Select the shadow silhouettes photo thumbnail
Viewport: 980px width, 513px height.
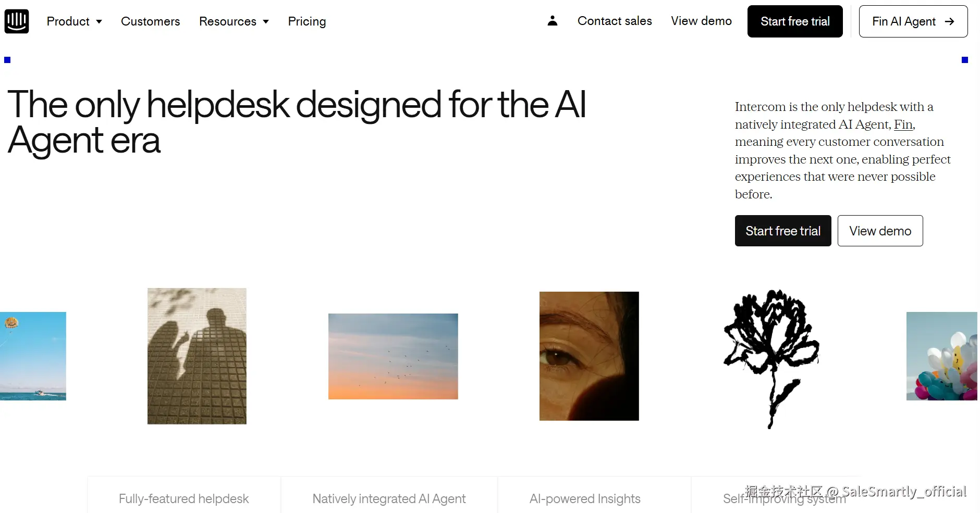(197, 356)
